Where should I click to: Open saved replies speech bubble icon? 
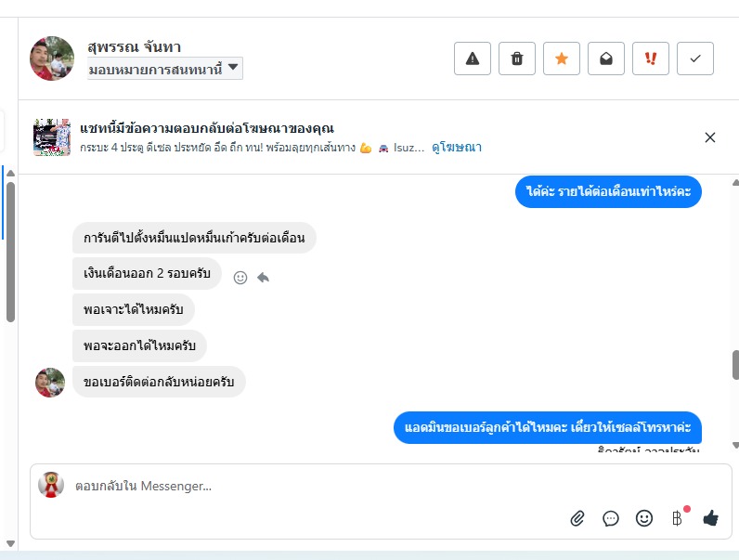pyautogui.click(x=611, y=518)
